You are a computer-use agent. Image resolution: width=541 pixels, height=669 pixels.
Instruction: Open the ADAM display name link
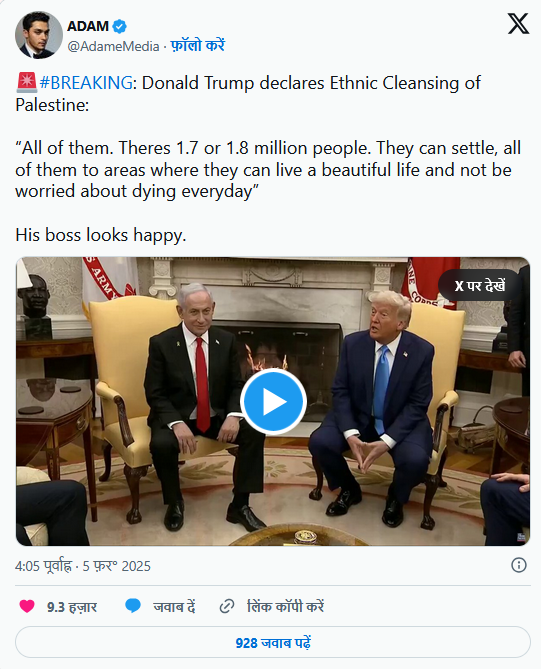88,26
